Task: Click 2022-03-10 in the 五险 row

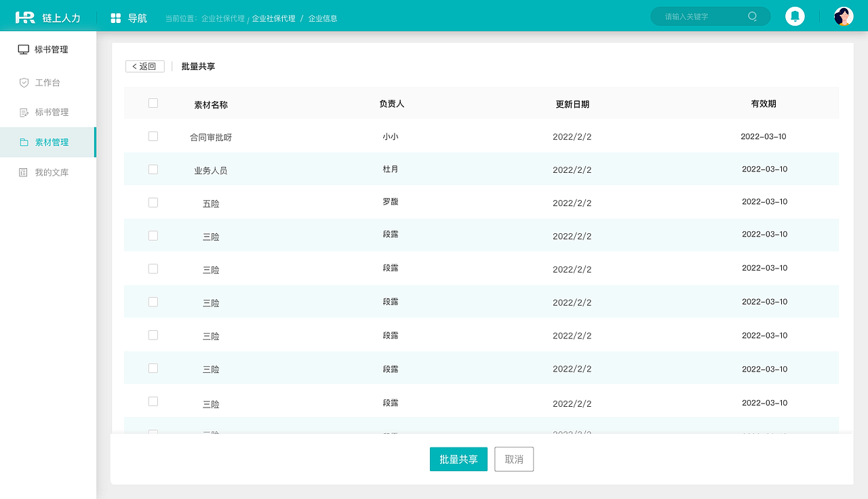Action: tap(765, 201)
